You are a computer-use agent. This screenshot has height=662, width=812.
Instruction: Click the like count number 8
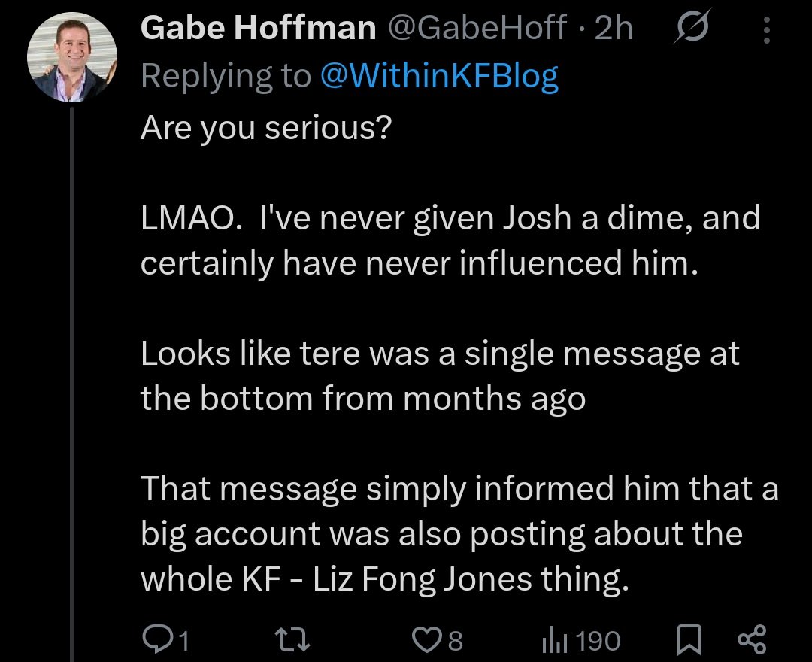[x=455, y=641]
